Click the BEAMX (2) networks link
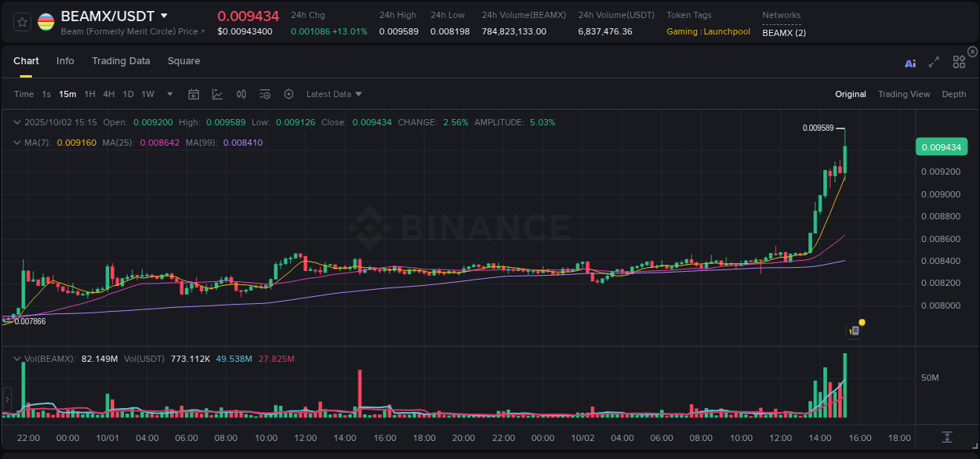Image resolution: width=980 pixels, height=459 pixels. 783,33
